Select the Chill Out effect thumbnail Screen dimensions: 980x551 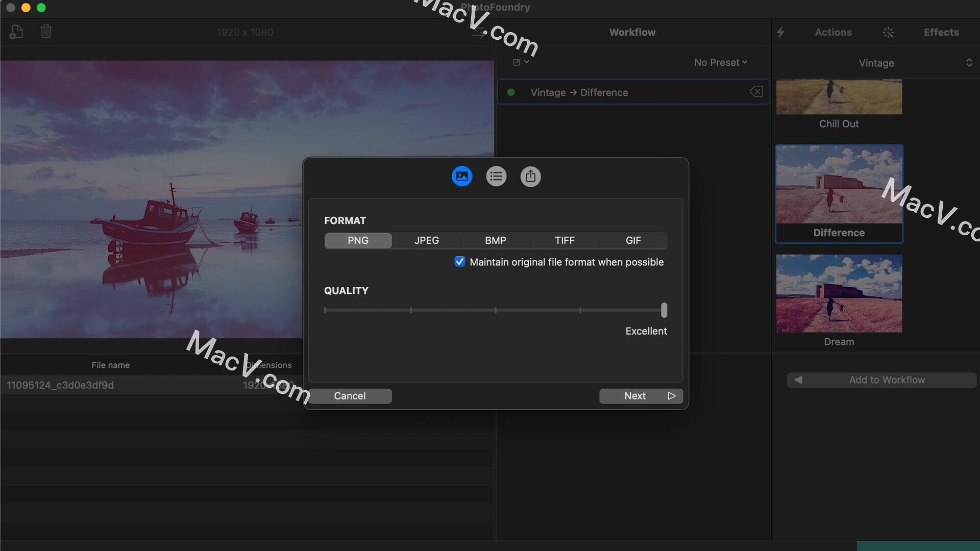pos(839,97)
